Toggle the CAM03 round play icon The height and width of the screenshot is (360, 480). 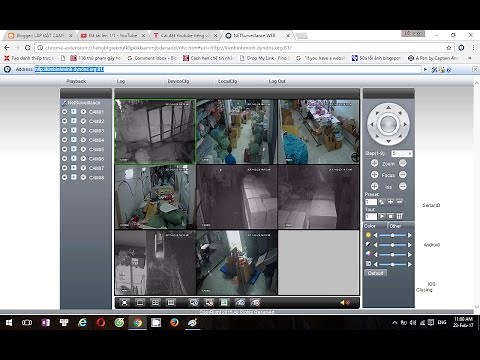click(x=83, y=131)
